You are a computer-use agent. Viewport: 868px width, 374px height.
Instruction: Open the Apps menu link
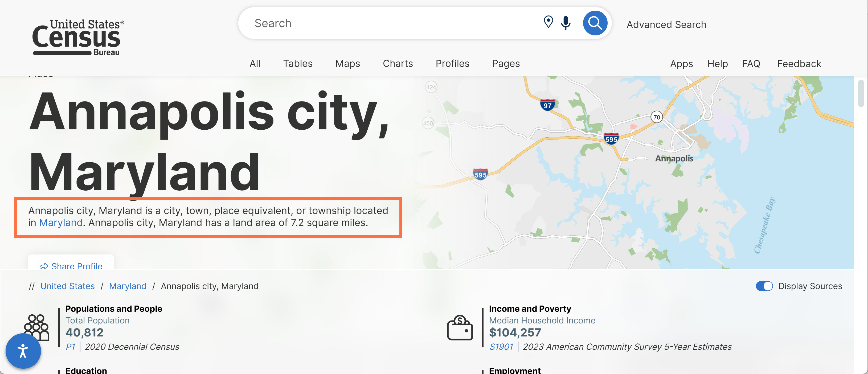[x=681, y=64]
